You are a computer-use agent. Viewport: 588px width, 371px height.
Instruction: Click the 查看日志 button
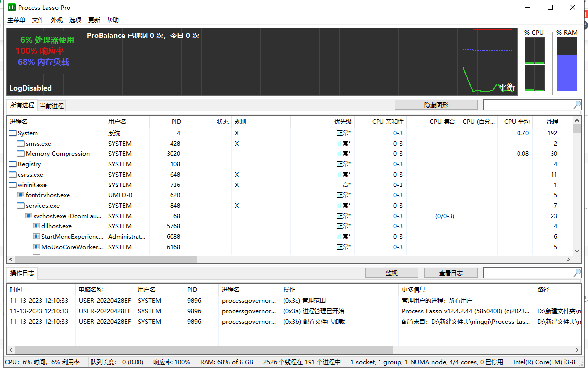(x=450, y=273)
